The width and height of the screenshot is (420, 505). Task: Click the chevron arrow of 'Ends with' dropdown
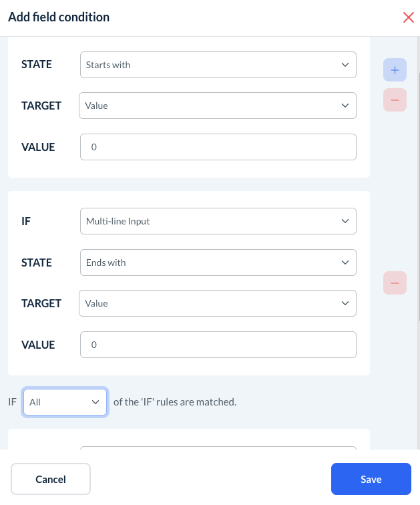345,263
